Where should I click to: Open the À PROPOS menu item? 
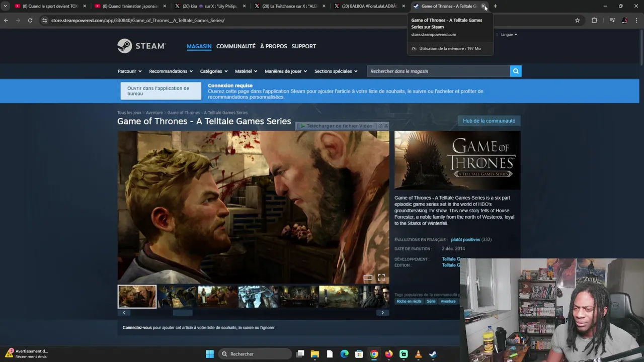(x=274, y=46)
